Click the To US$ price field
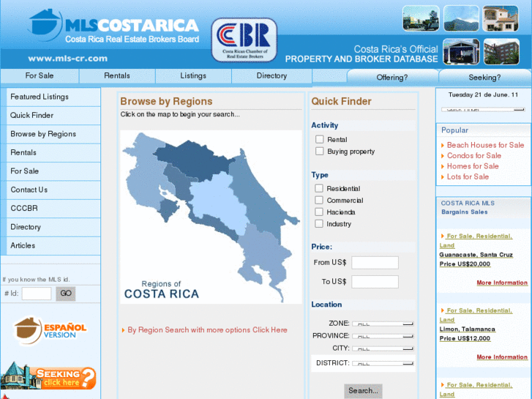Viewport: 532px width, 399px height. pyautogui.click(x=375, y=282)
